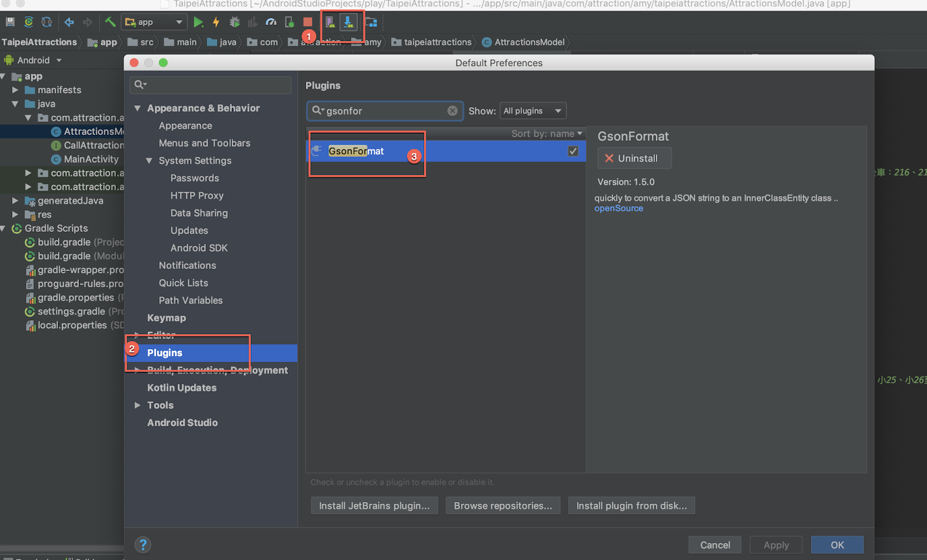The height and width of the screenshot is (560, 927).
Task: Cancel the Default Preferences dialog
Action: (715, 545)
